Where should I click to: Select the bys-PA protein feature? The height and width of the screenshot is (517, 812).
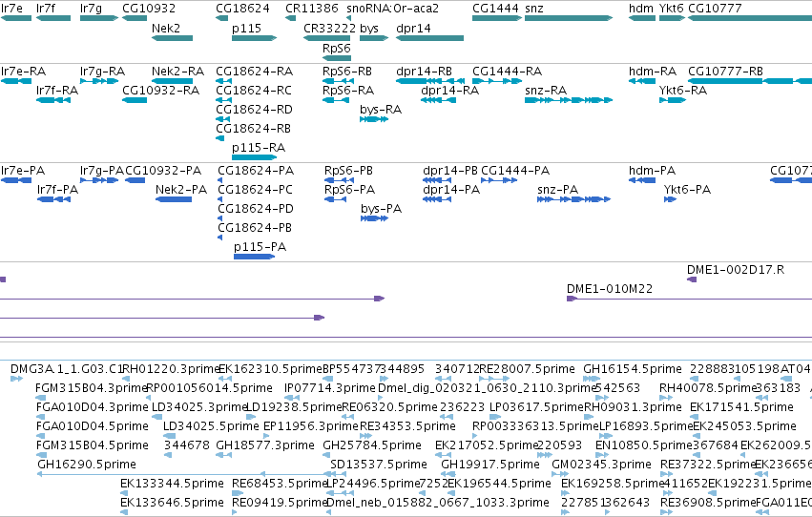[374, 218]
